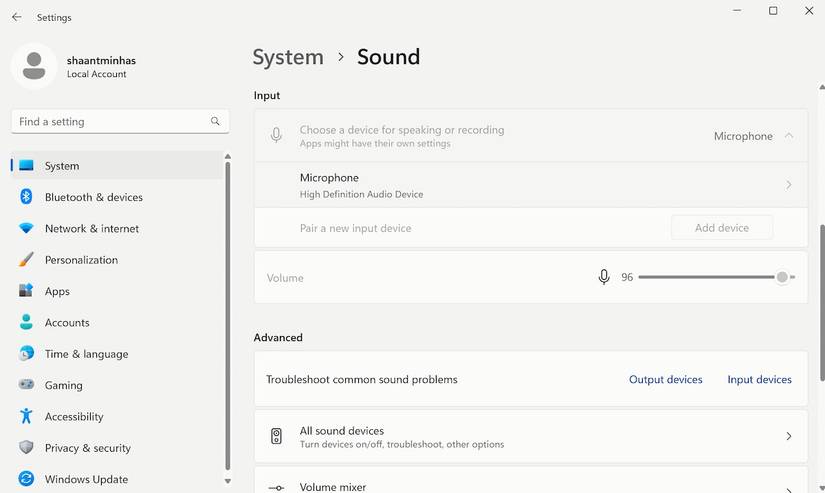Image resolution: width=825 pixels, height=493 pixels.
Task: Open All sound devices page
Action: coord(530,437)
